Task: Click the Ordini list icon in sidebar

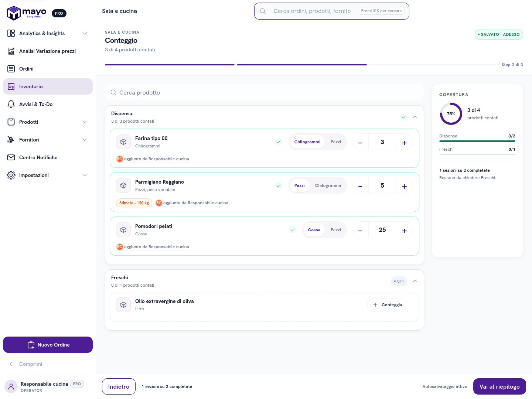Action: (11, 69)
